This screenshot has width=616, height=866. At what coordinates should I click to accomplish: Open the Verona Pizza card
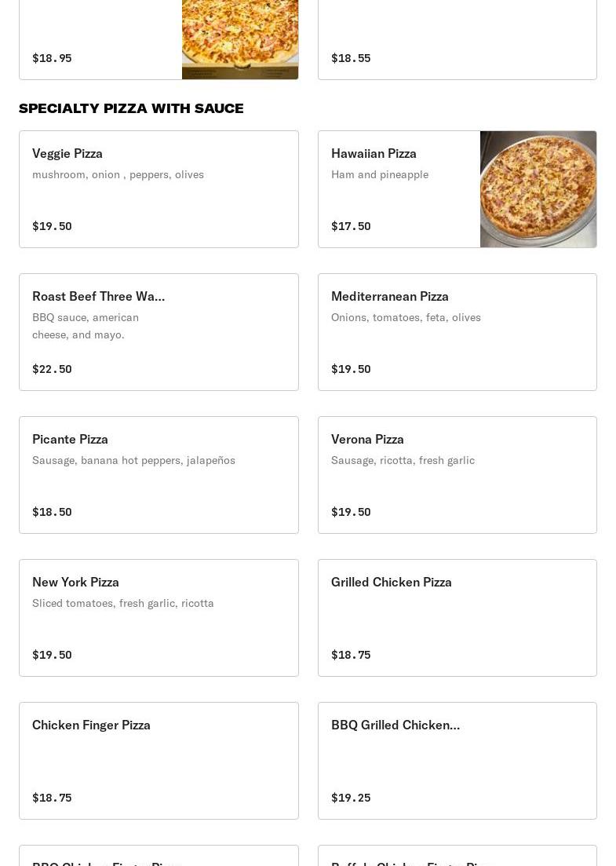pos(457,475)
